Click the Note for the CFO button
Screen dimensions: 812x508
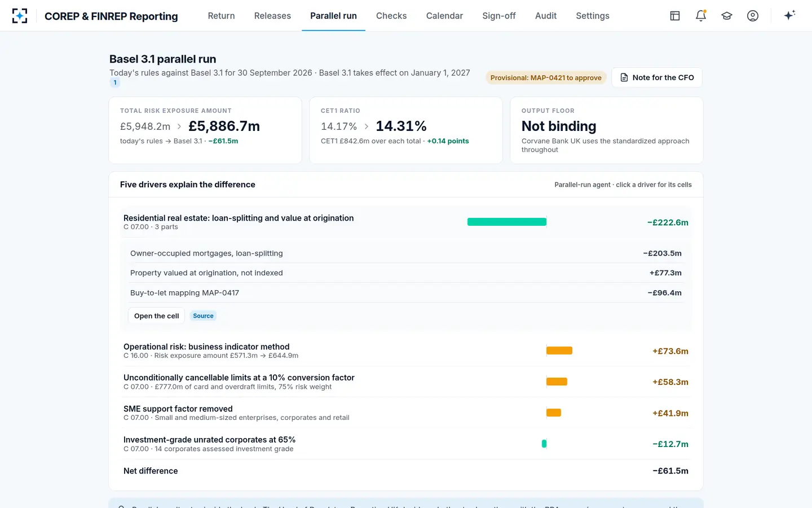657,77
